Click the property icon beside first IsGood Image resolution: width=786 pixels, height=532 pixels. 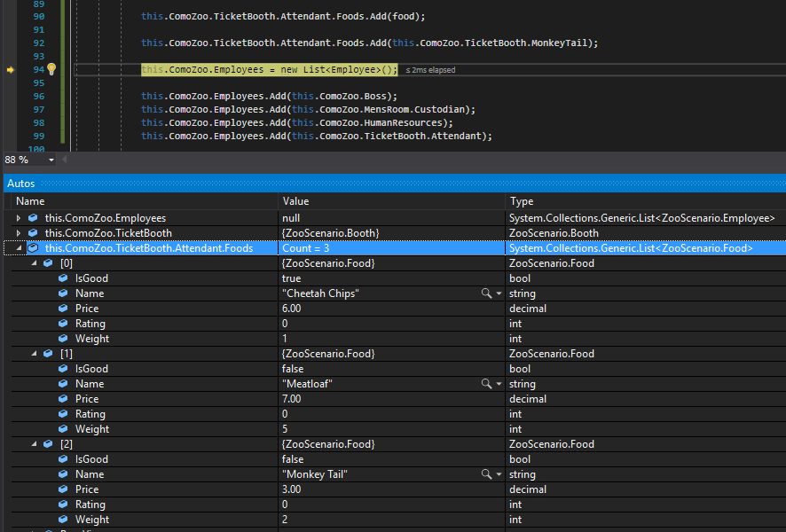[63, 278]
